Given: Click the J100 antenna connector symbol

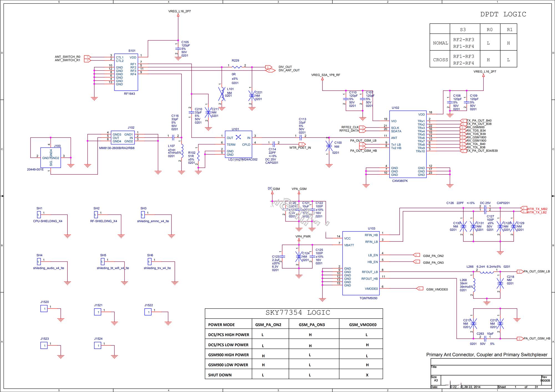Looking at the screenshot, I should tap(51, 157).
